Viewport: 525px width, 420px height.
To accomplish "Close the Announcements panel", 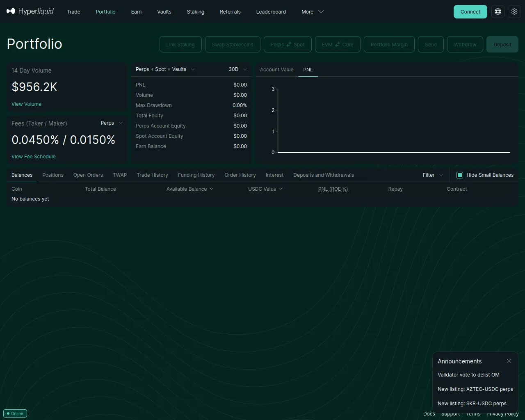I will [509, 361].
